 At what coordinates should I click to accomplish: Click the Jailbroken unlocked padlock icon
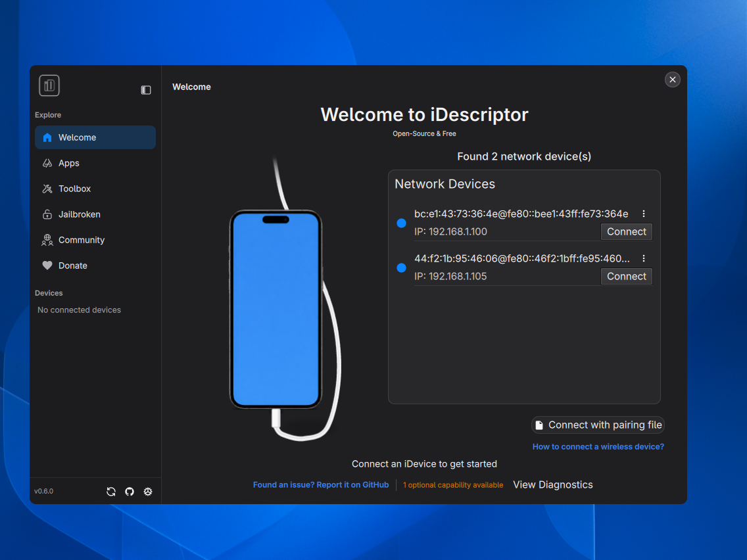point(47,214)
